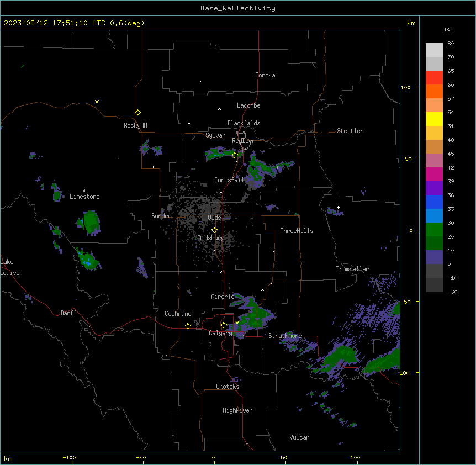The height and width of the screenshot is (465, 476).
Task: Click the Okotoks town label
Action: coord(228,387)
